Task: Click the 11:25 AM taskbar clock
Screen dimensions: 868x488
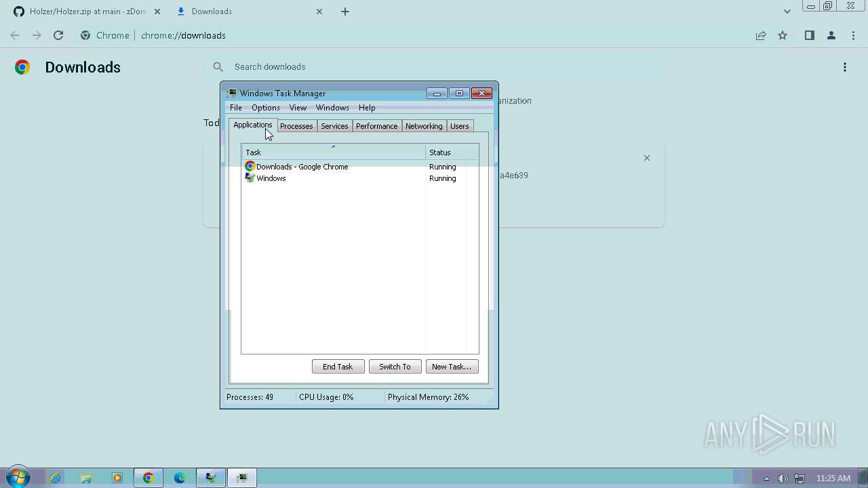Action: 833,479
